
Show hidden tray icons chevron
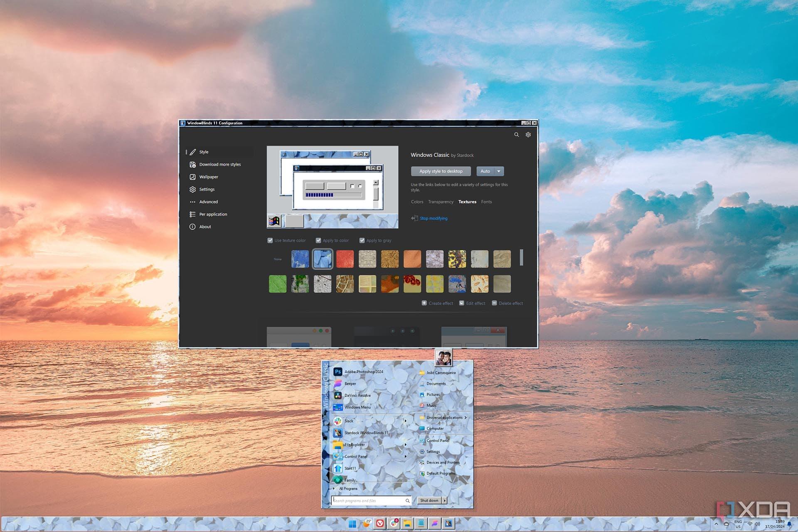coord(716,524)
